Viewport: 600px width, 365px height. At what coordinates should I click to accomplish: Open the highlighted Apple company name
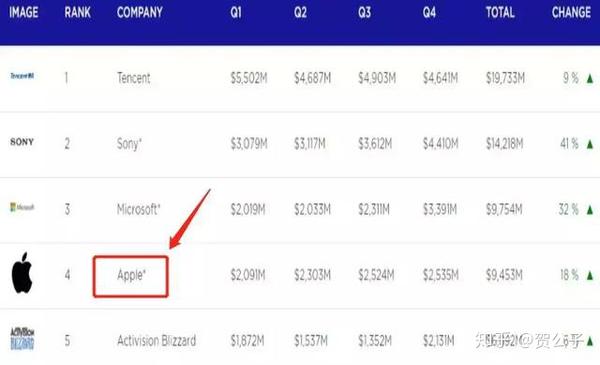[x=131, y=275]
